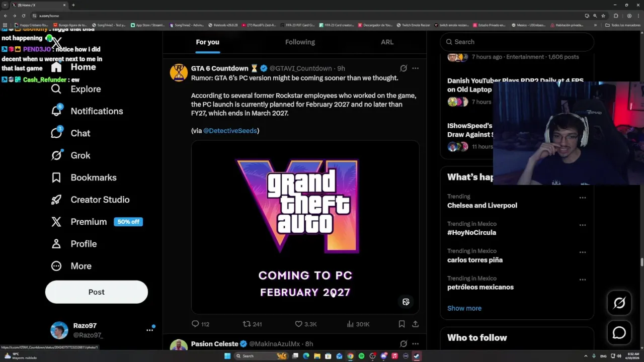This screenshot has width=644, height=362.
Task: Open more options on Pasion Celeste's post
Action: click(415, 344)
